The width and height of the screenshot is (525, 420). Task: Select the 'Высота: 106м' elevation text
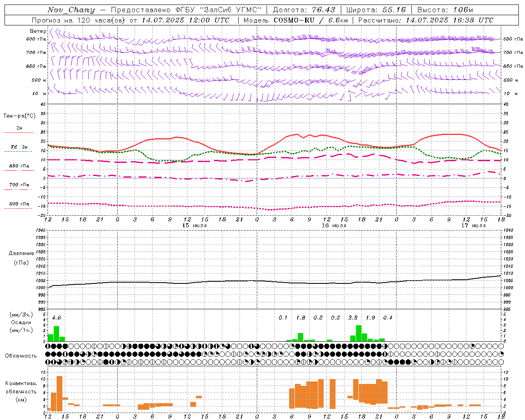[x=445, y=10]
